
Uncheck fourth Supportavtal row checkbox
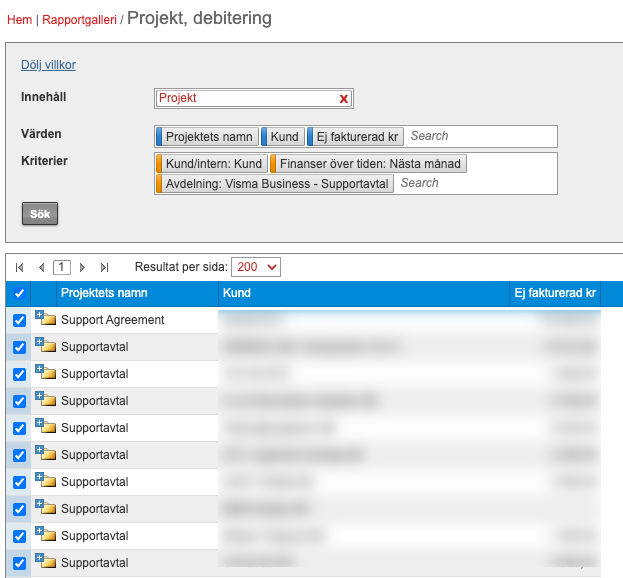pyautogui.click(x=19, y=428)
